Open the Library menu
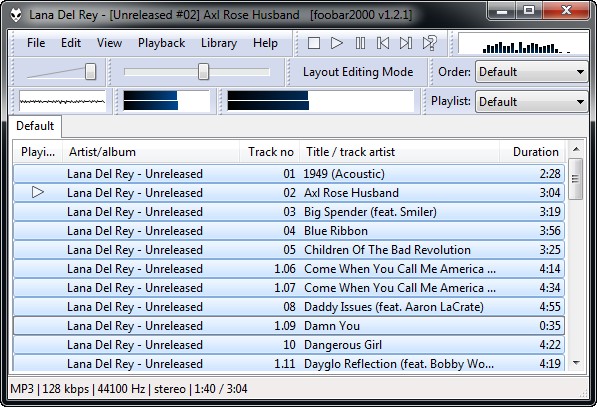Viewport: 597px width, 407px height. click(219, 43)
